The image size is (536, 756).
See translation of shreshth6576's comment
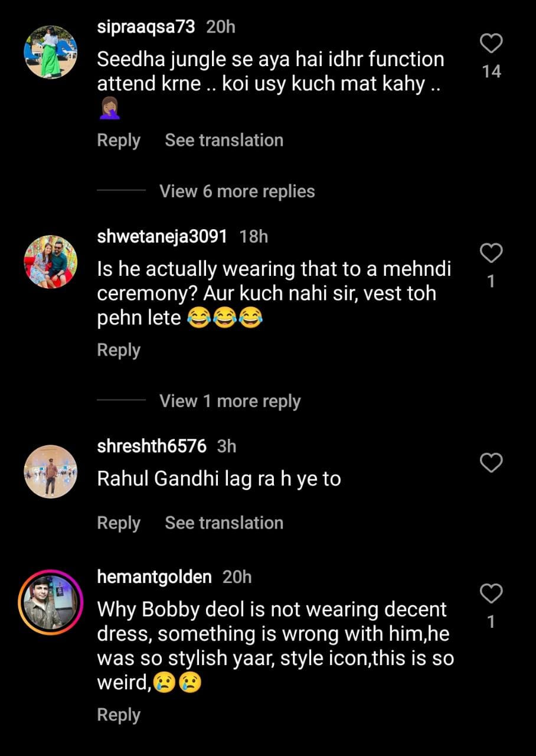tap(224, 523)
